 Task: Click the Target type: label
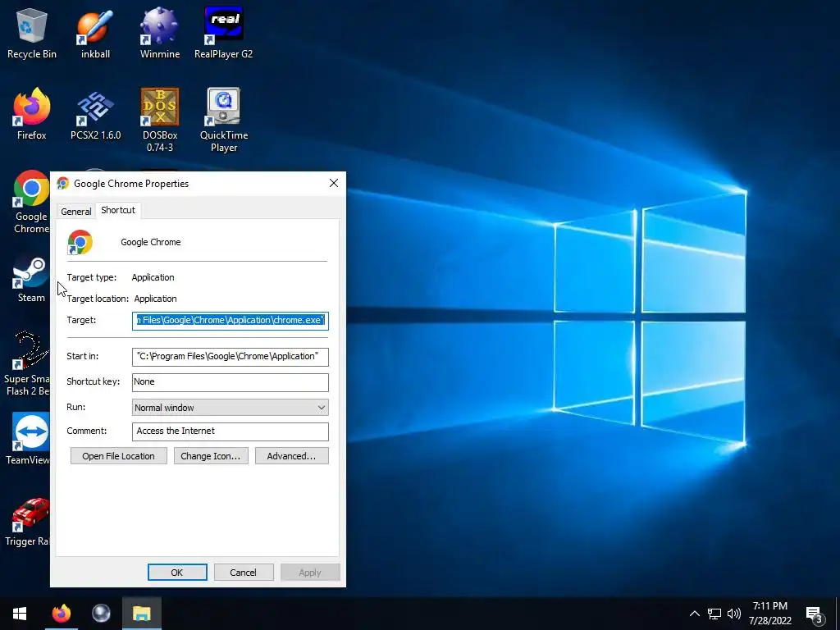tap(92, 277)
